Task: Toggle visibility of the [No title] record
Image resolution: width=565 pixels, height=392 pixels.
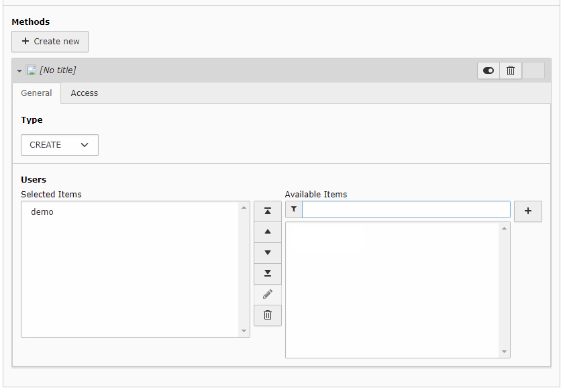Action: pos(489,70)
